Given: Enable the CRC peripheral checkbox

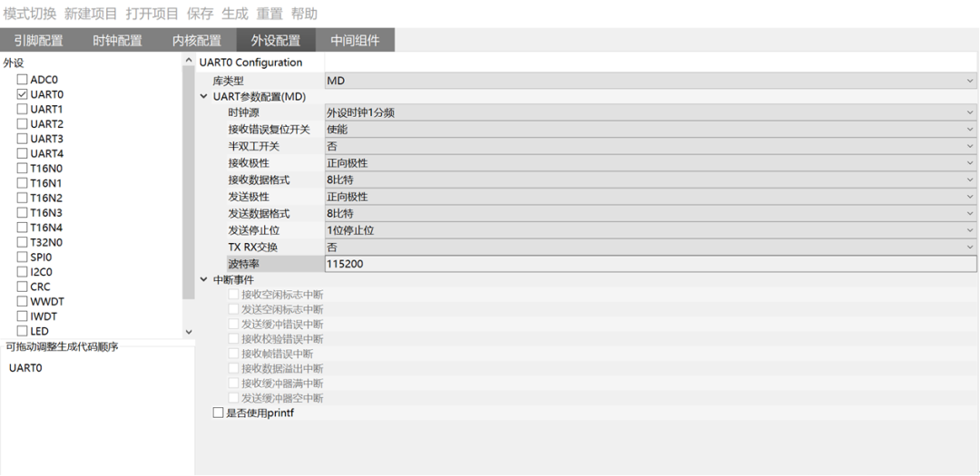Looking at the screenshot, I should tap(22, 287).
